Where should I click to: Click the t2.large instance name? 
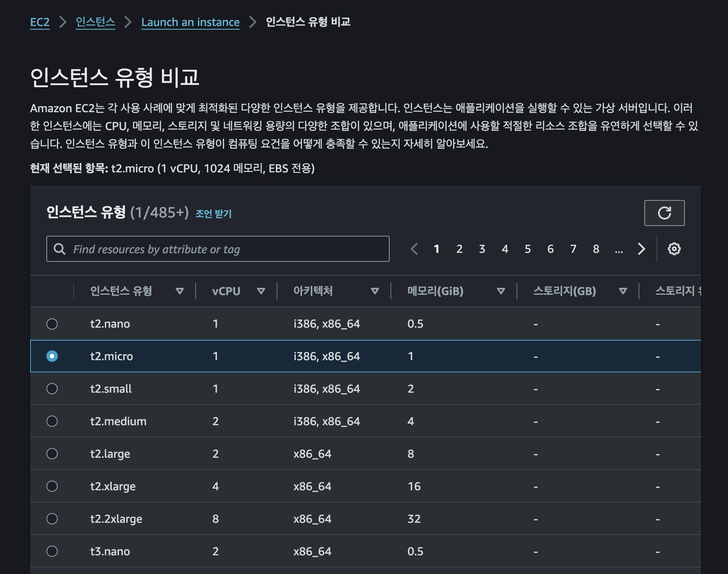pyautogui.click(x=110, y=454)
